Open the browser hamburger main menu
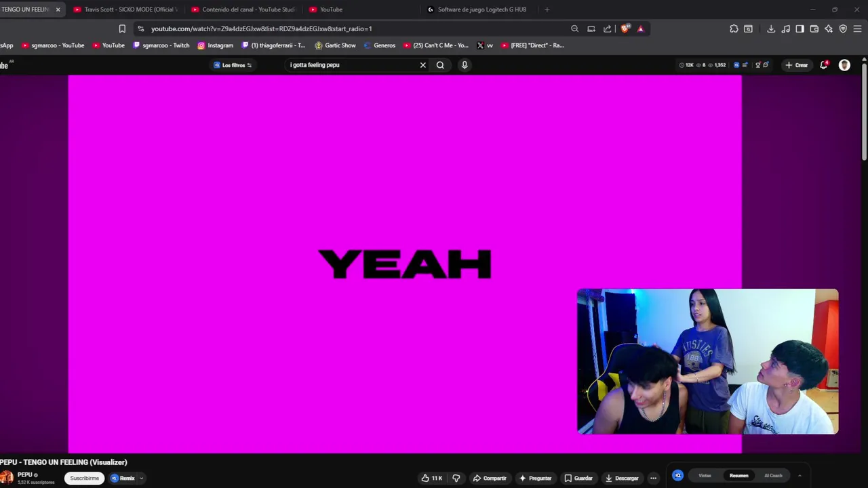 [858, 28]
